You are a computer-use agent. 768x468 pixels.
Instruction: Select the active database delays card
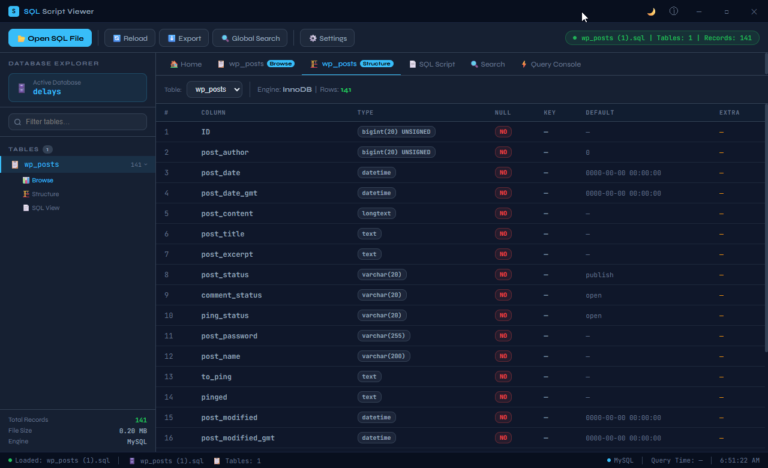[77, 88]
